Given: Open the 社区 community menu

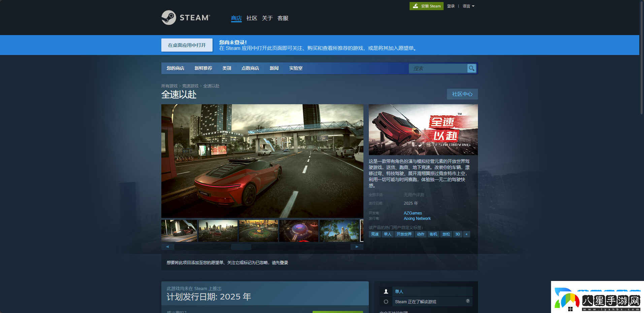Looking at the screenshot, I should (252, 18).
